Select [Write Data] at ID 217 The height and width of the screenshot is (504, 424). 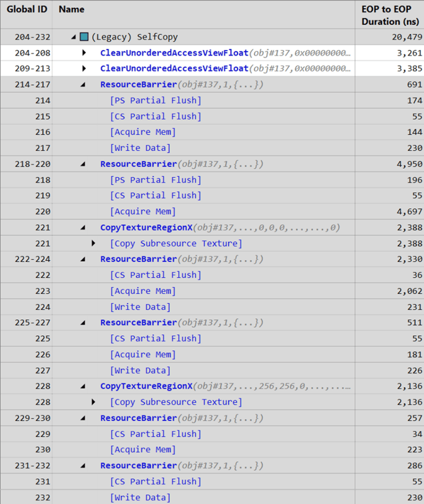141,148
